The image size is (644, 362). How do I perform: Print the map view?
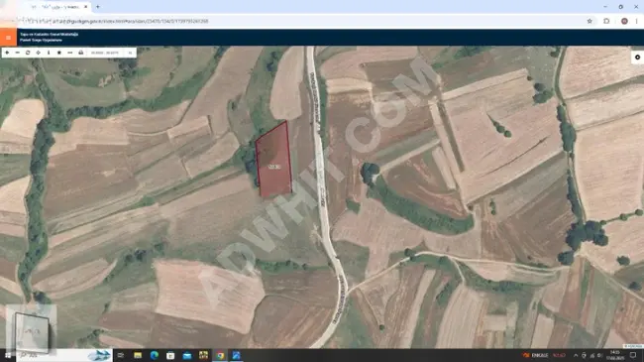(80, 53)
